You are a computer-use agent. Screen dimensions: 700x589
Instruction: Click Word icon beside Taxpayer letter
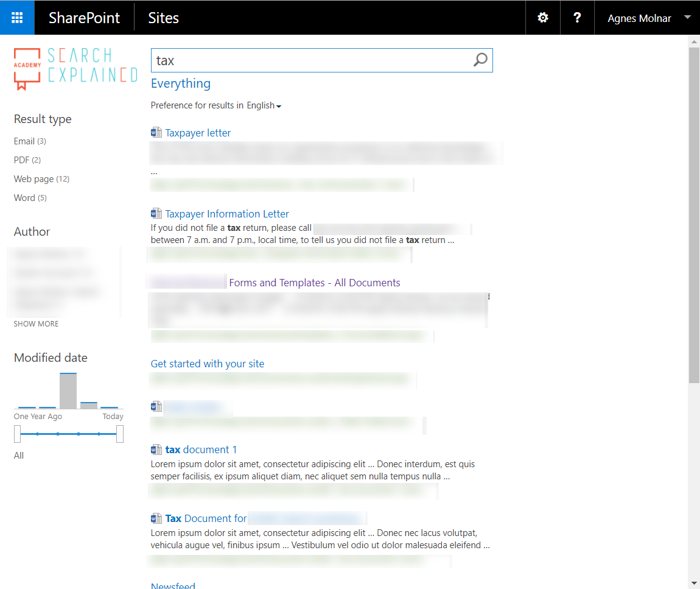pyautogui.click(x=156, y=133)
